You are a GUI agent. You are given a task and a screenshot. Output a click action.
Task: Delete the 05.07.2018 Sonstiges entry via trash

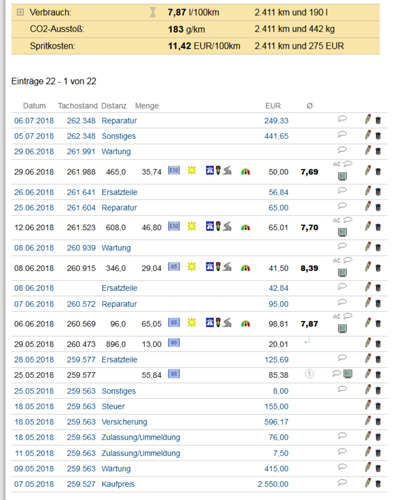pos(378,136)
